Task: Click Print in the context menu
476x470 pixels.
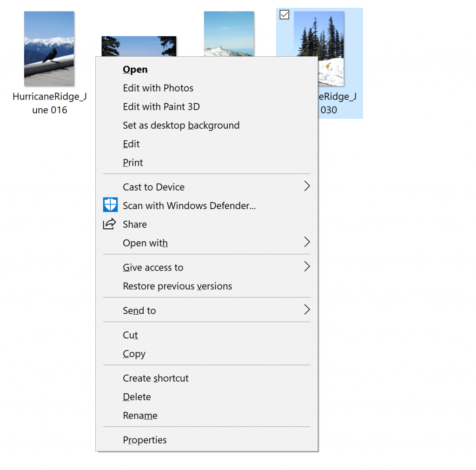Action: (133, 163)
